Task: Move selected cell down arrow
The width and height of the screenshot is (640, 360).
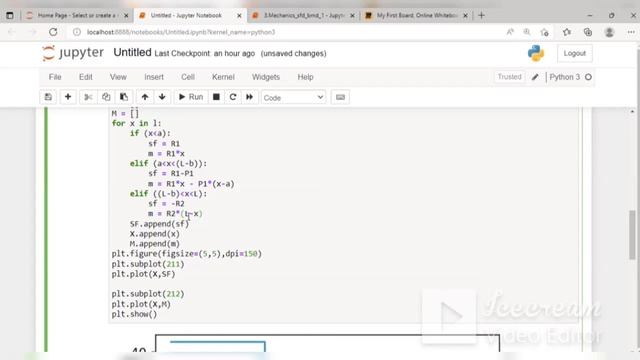Action: tap(162, 97)
